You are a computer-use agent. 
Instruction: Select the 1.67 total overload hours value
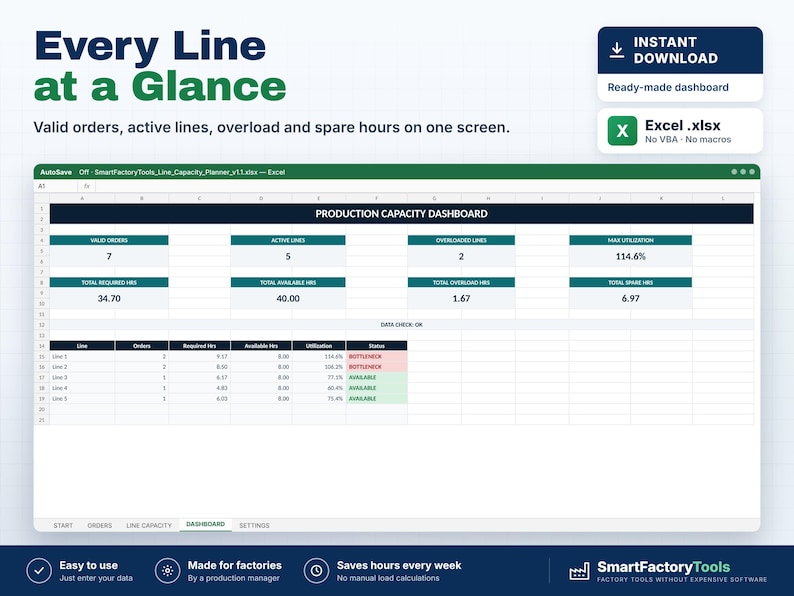click(461, 298)
